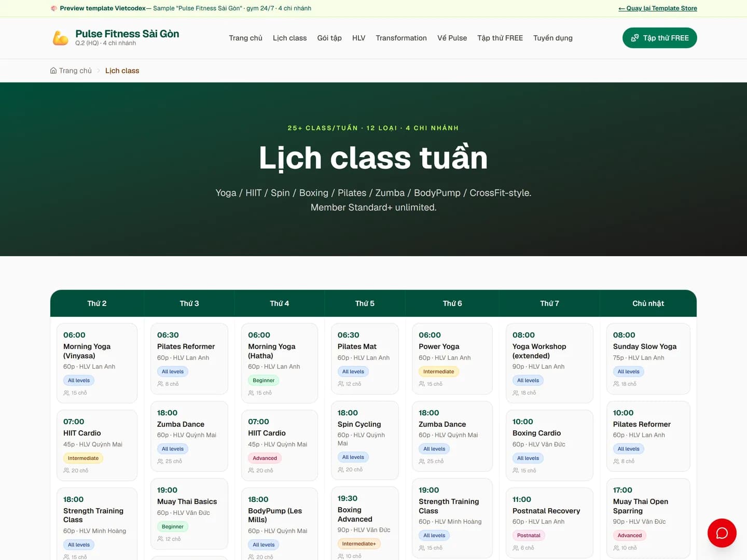Viewport: 747px width, 560px height.
Task: Click the Vietcodex preview banner icon
Action: click(54, 8)
